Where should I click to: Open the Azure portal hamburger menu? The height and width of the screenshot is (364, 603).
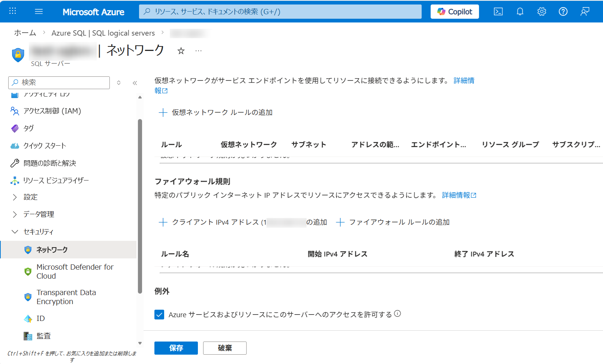click(39, 12)
